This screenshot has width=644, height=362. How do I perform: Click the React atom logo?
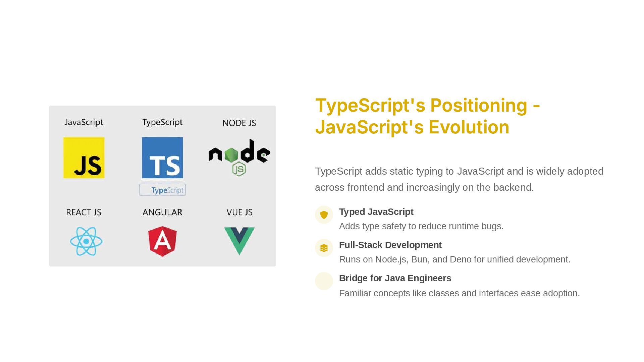86,241
